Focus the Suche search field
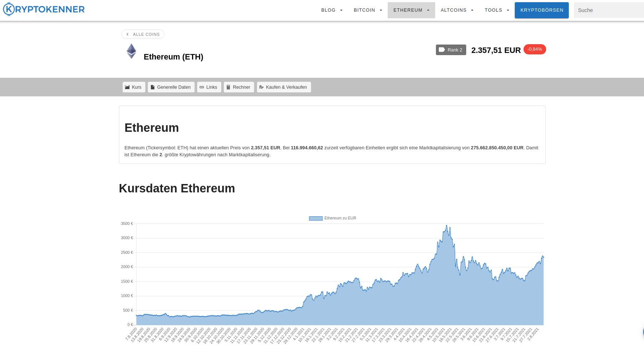 (x=609, y=10)
